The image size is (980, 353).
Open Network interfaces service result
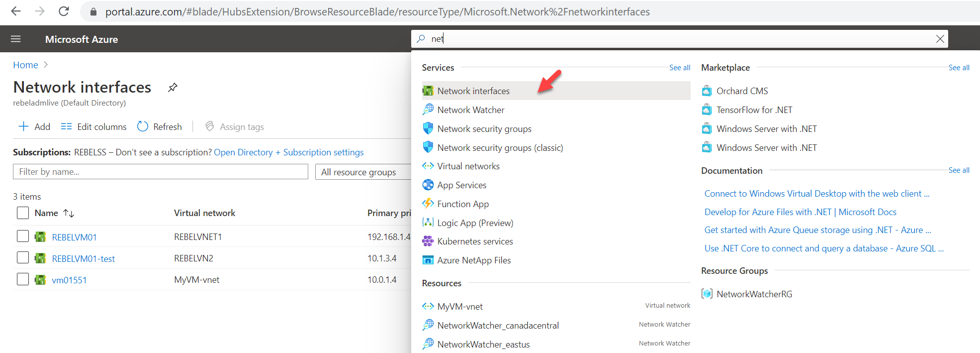(x=556, y=91)
